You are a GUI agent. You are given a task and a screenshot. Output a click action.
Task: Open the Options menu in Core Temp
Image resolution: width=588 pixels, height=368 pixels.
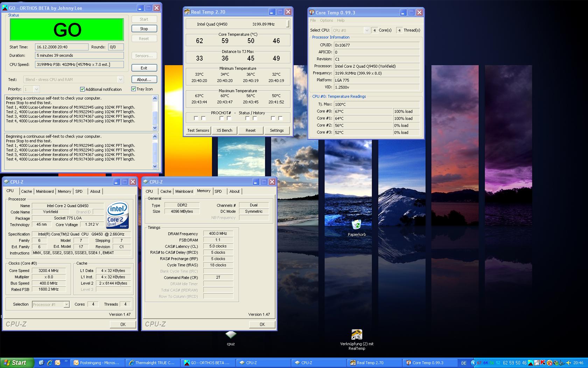[326, 20]
